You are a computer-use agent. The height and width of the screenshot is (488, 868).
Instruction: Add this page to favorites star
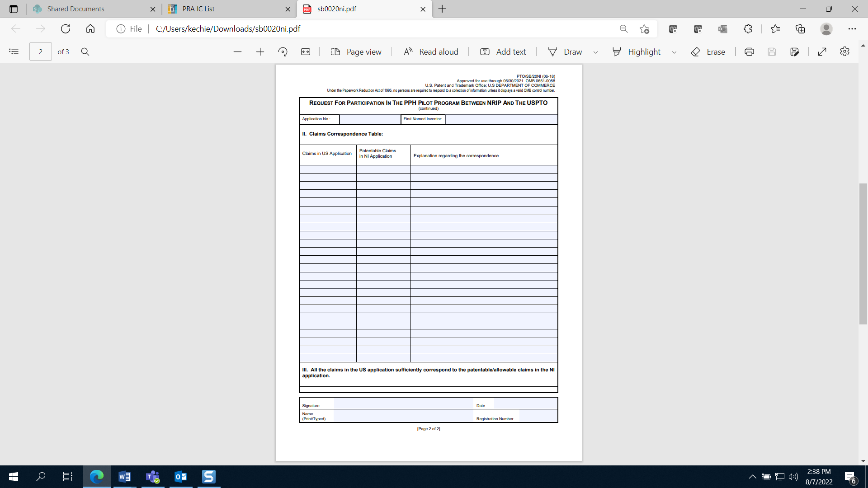coord(644,29)
